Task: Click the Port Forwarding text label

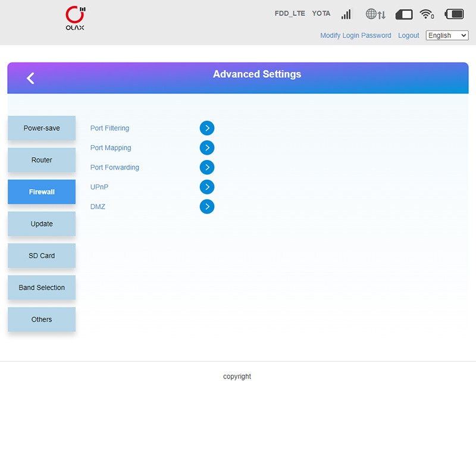Action: 115,167
